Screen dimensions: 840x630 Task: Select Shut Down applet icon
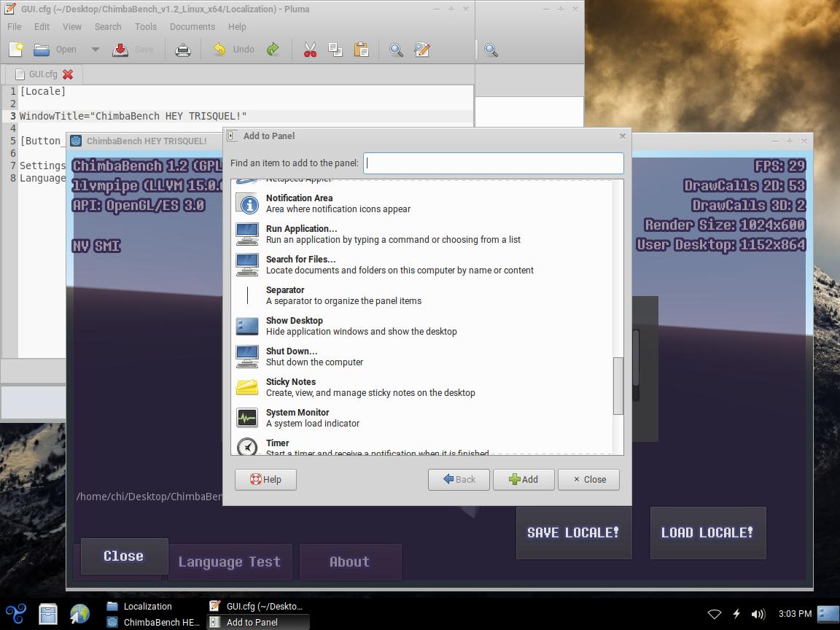pyautogui.click(x=247, y=357)
